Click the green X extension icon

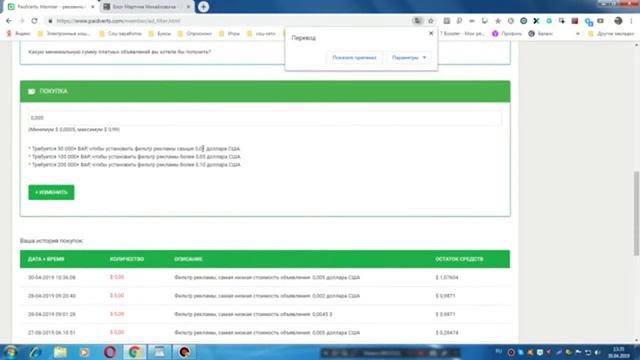click(x=536, y=21)
